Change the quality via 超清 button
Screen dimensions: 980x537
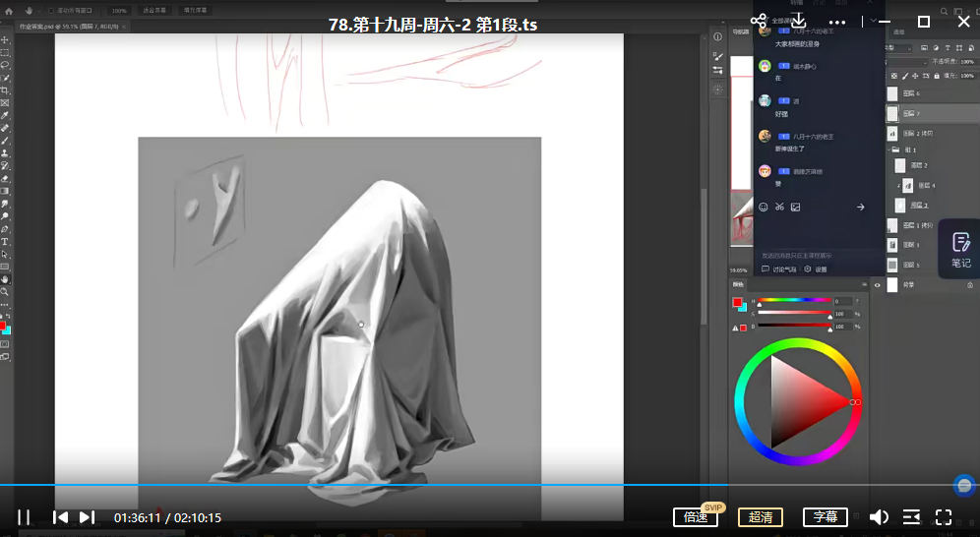click(x=760, y=517)
